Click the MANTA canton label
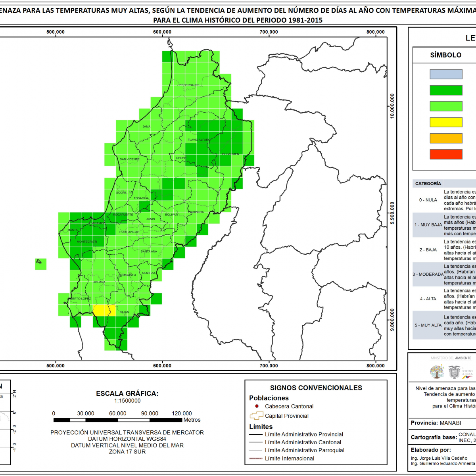Viewport: 476px width, 476px height. tap(73, 230)
